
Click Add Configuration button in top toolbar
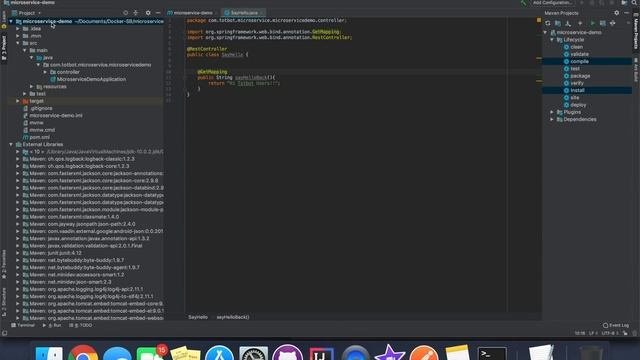click(552, 3)
